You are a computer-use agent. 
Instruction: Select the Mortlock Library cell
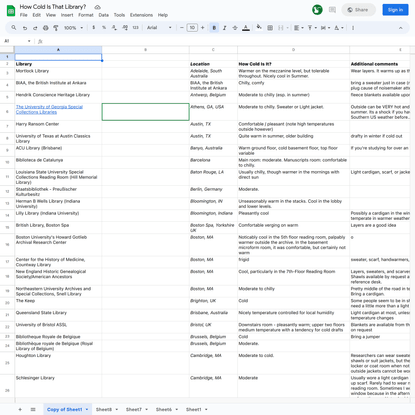58,74
